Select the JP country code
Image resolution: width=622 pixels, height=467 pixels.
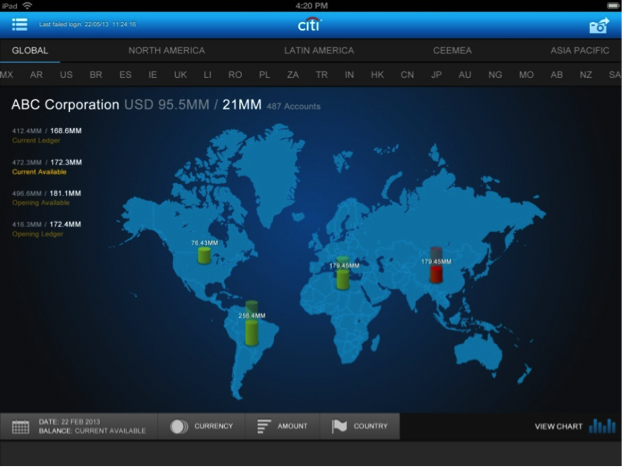point(436,75)
